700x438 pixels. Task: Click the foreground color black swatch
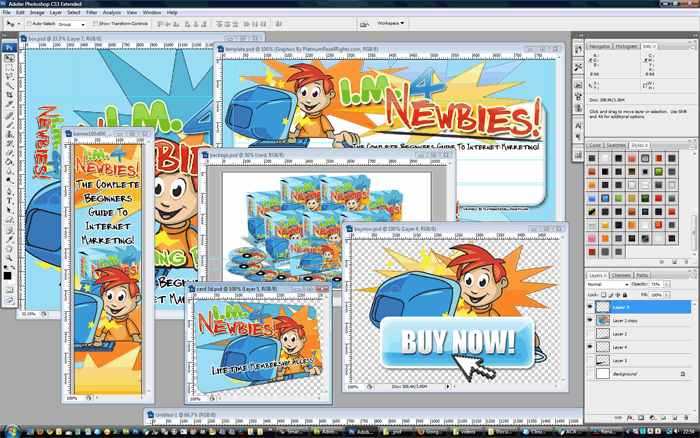click(x=8, y=275)
